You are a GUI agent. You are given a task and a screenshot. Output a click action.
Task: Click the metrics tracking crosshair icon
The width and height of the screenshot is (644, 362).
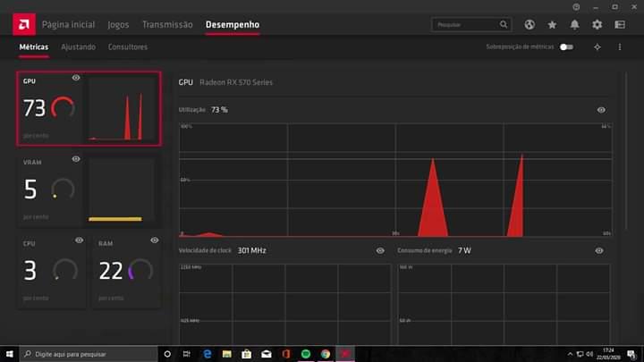tap(597, 47)
